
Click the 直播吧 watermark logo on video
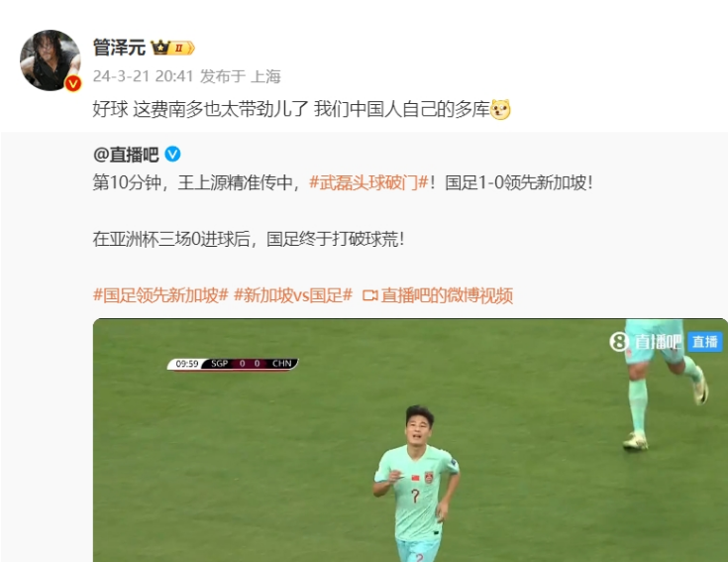point(646,342)
